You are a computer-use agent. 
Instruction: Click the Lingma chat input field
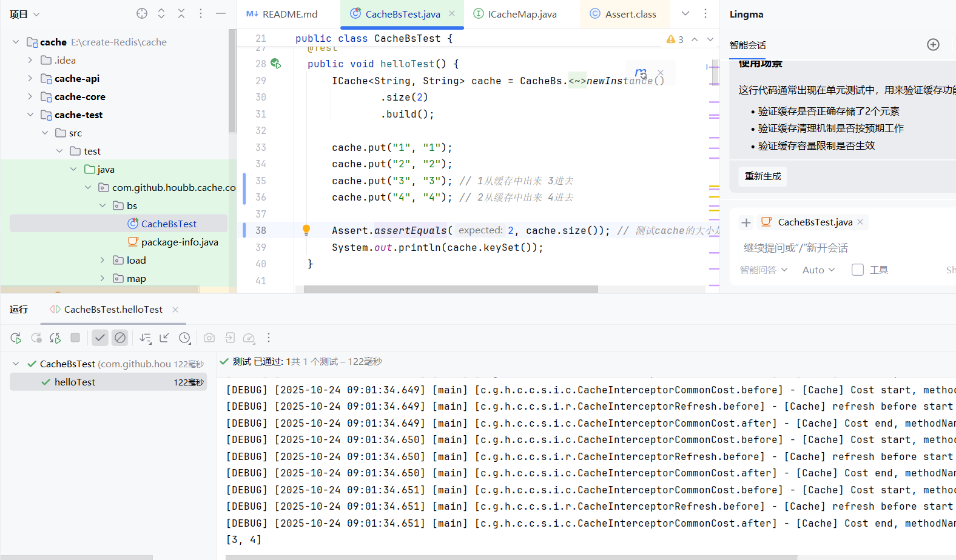837,248
